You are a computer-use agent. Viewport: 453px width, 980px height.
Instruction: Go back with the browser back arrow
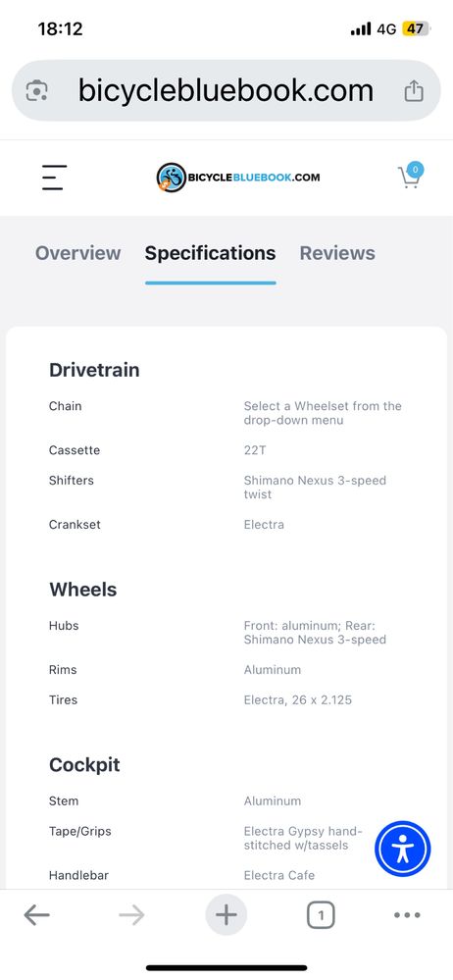pyautogui.click(x=37, y=915)
